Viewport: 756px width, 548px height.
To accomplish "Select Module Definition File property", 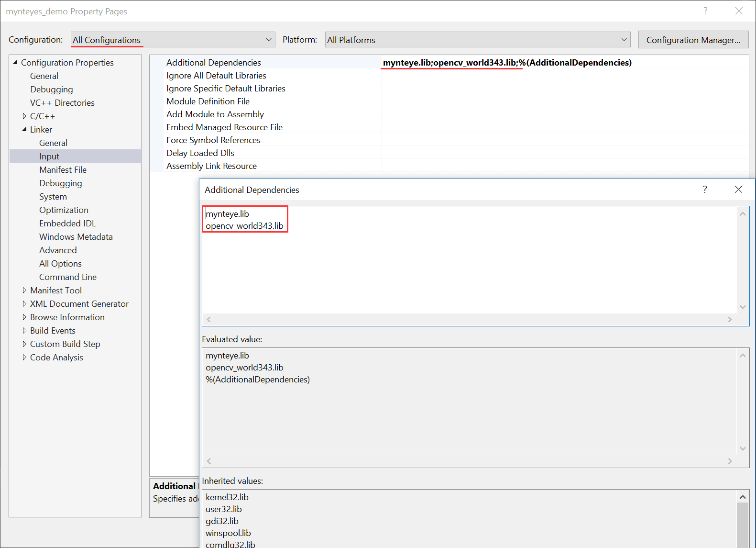I will (x=208, y=101).
